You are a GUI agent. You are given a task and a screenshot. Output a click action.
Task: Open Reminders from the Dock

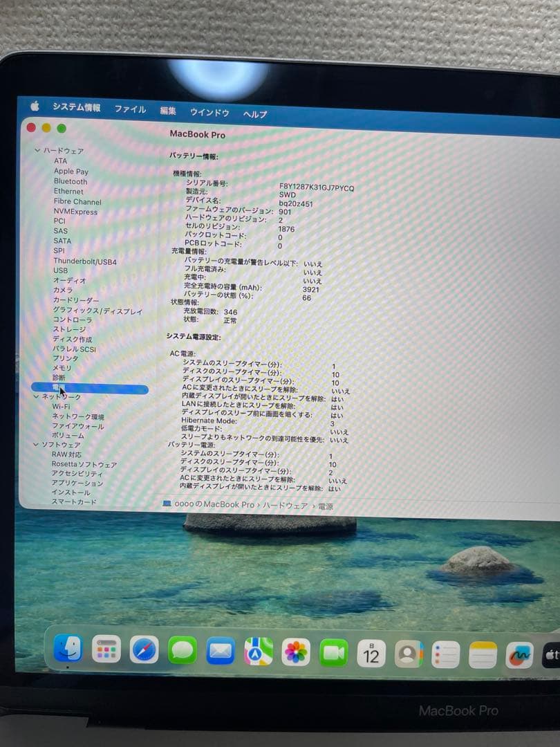446,654
